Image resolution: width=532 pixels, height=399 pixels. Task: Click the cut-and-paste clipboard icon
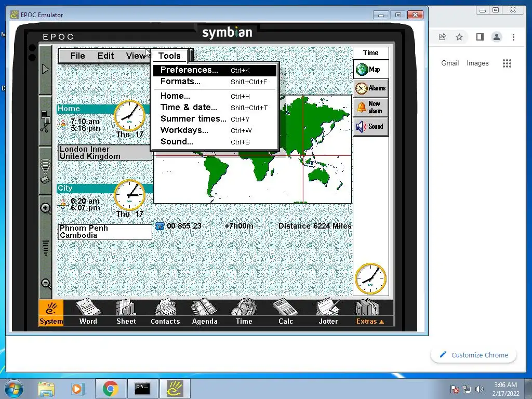tap(46, 122)
